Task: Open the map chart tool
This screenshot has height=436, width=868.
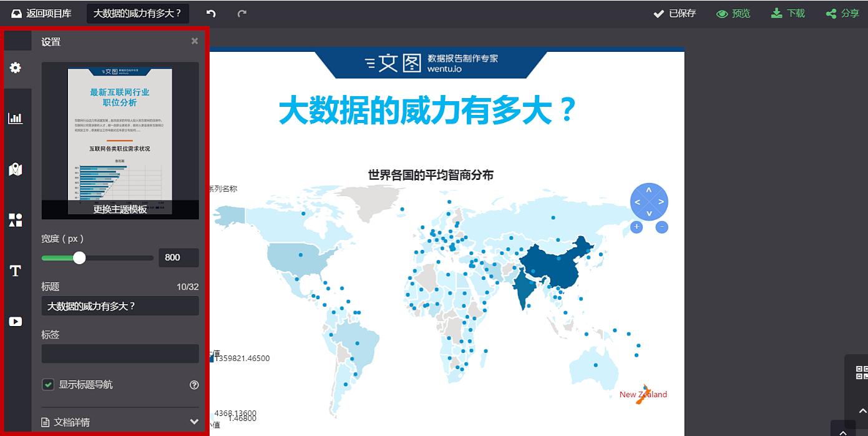Action: 16,169
